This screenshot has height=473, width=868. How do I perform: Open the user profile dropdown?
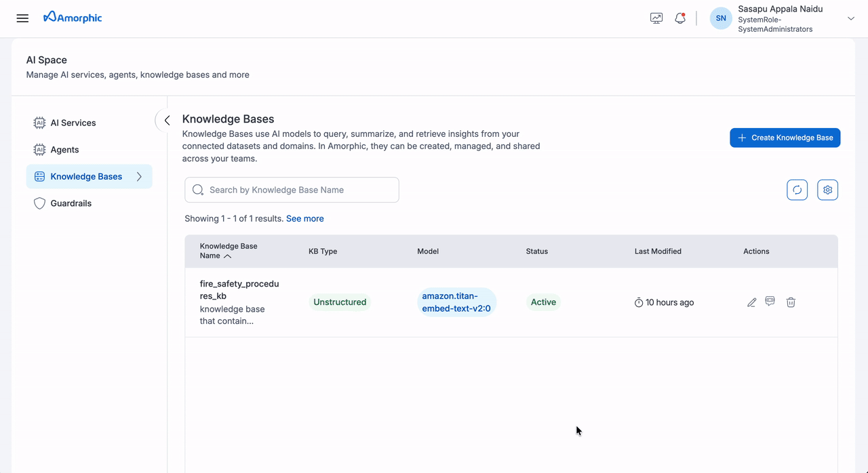coord(850,18)
